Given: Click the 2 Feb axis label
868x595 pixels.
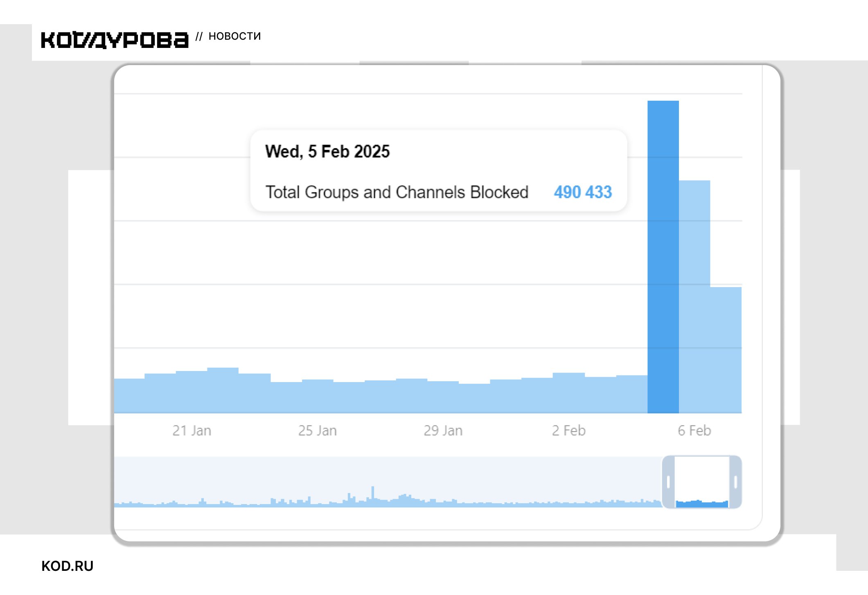Looking at the screenshot, I should click(568, 430).
